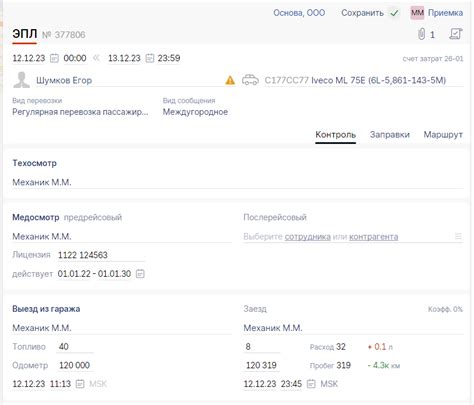Image resolution: width=474 pixels, height=405 pixels.
Task: Expand the Вид сообщения Междугородное field
Action: [195, 112]
